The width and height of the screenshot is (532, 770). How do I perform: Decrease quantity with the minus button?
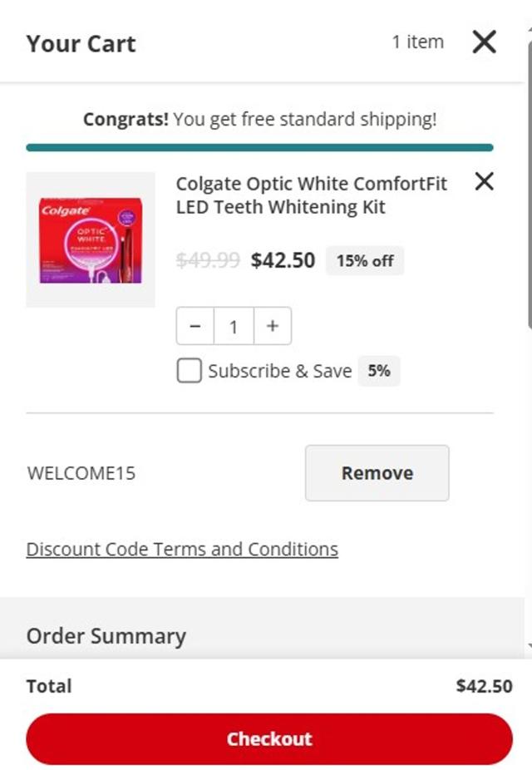click(195, 327)
